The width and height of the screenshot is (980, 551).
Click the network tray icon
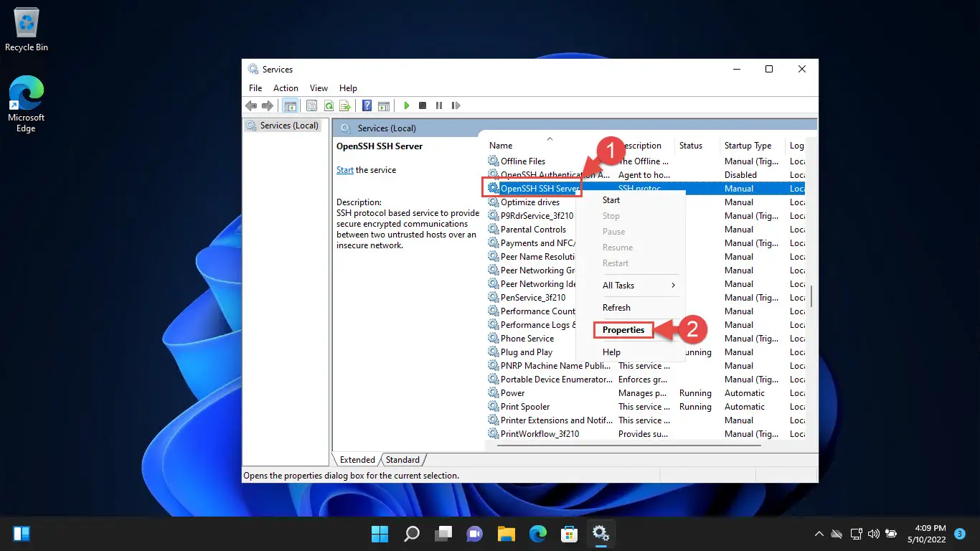pyautogui.click(x=856, y=534)
